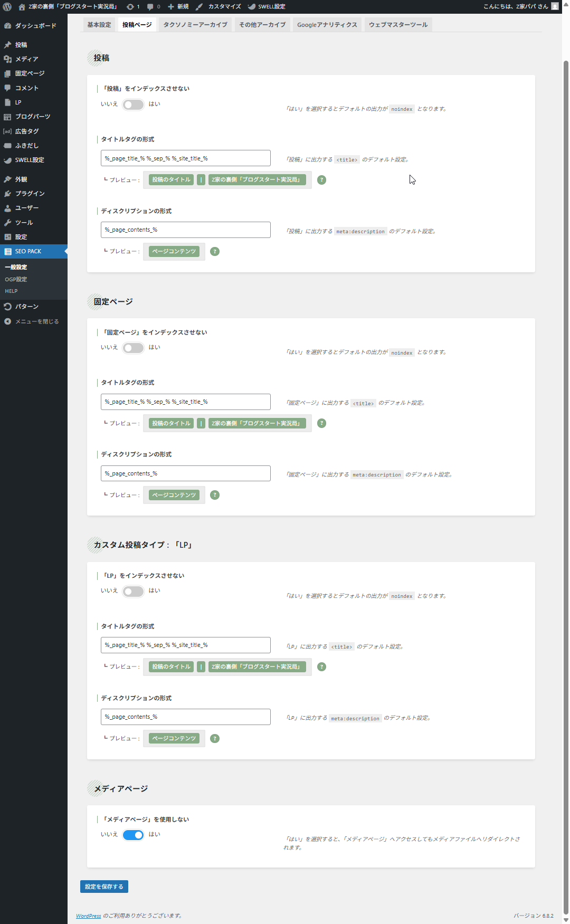The height and width of the screenshot is (924, 570).
Task: Follow the WordPress footer link
Action: [88, 916]
